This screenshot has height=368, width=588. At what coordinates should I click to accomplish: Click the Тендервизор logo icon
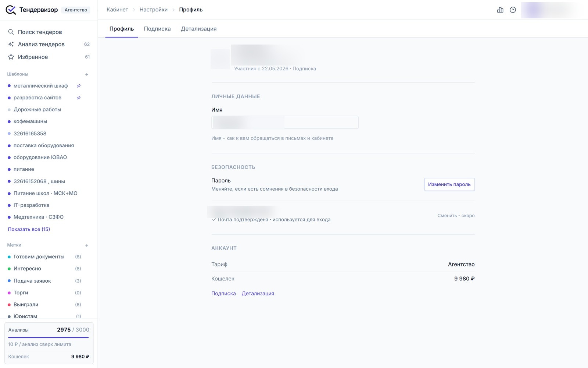11,10
